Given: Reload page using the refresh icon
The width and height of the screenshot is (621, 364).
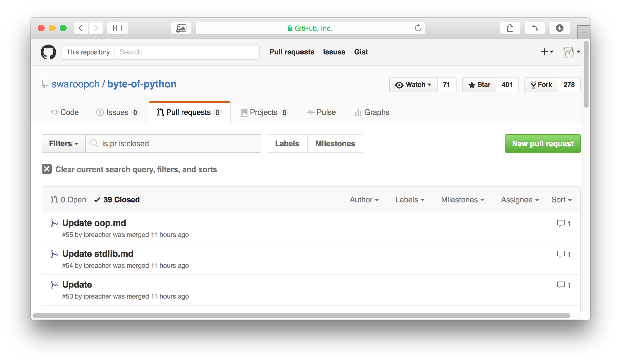Looking at the screenshot, I should (418, 28).
